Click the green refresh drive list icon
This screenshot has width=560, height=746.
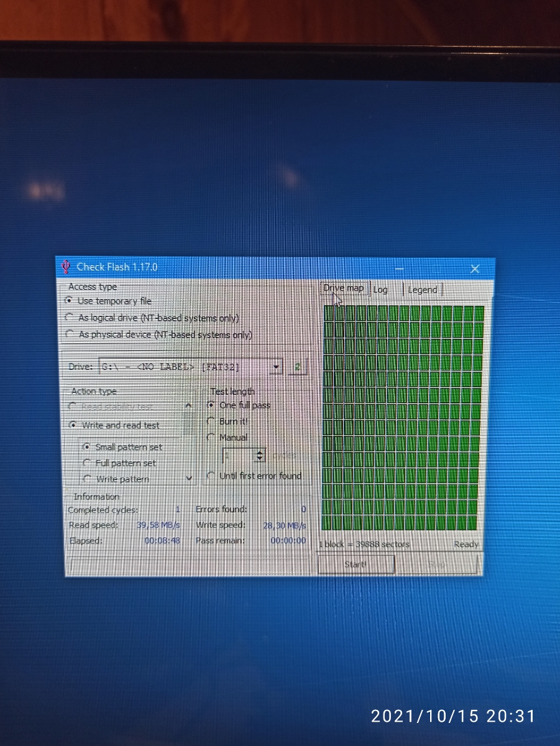click(x=298, y=367)
